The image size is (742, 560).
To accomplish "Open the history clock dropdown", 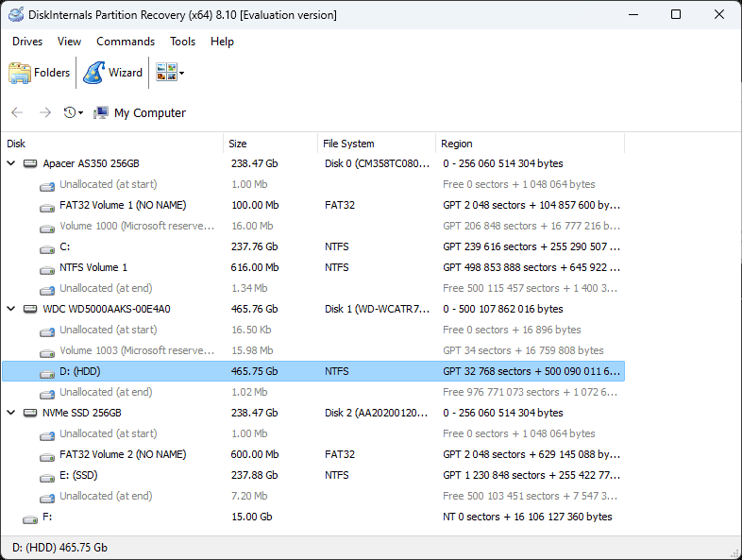I will [74, 112].
